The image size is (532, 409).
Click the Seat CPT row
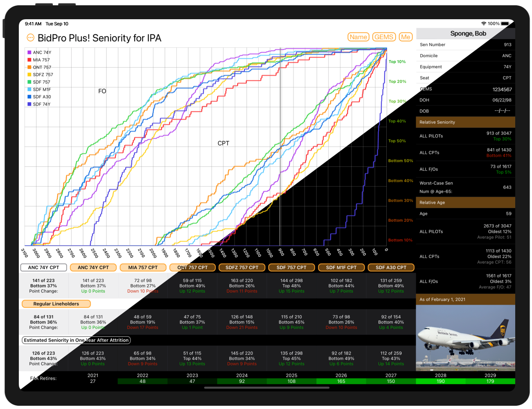click(x=466, y=78)
